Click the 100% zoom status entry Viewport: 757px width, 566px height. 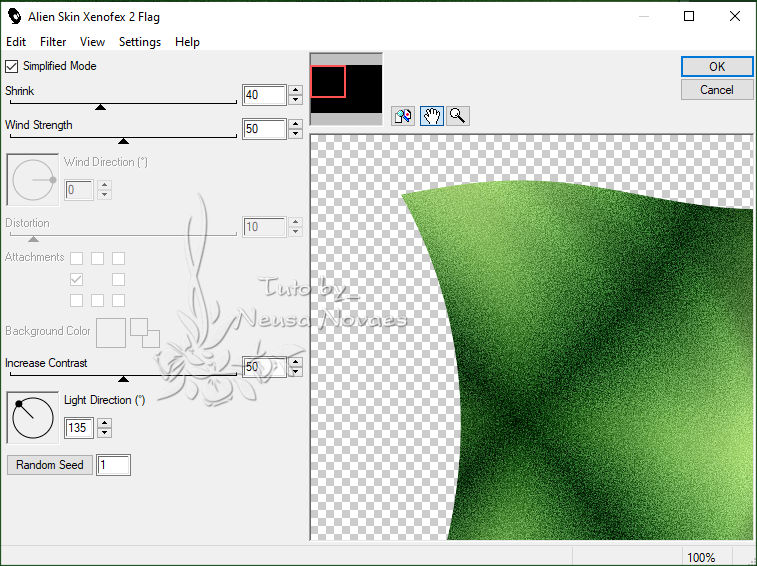(x=701, y=558)
